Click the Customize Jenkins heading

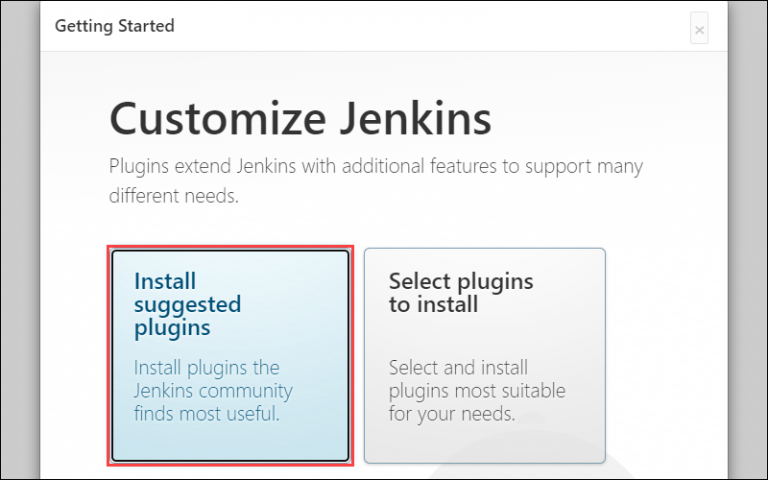pyautogui.click(x=300, y=119)
